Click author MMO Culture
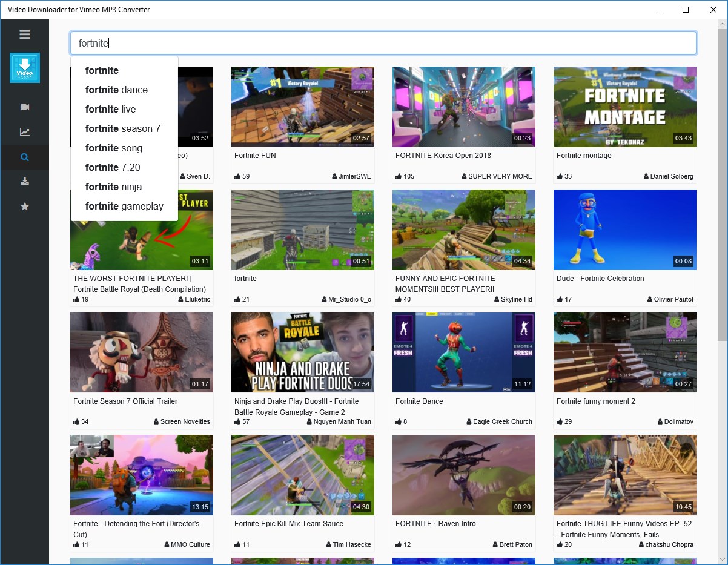The image size is (728, 565). point(187,544)
